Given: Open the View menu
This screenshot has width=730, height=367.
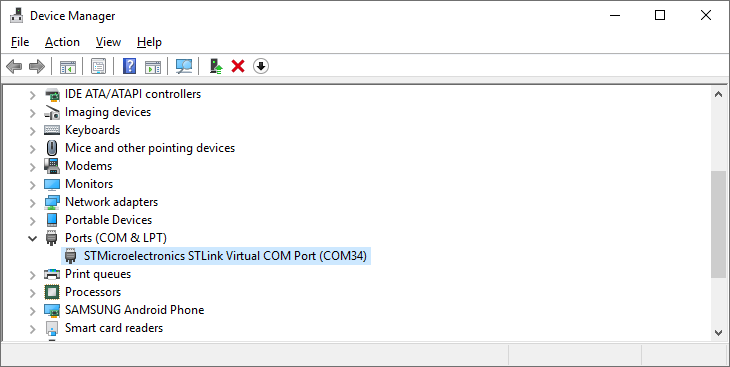Looking at the screenshot, I should coord(108,42).
